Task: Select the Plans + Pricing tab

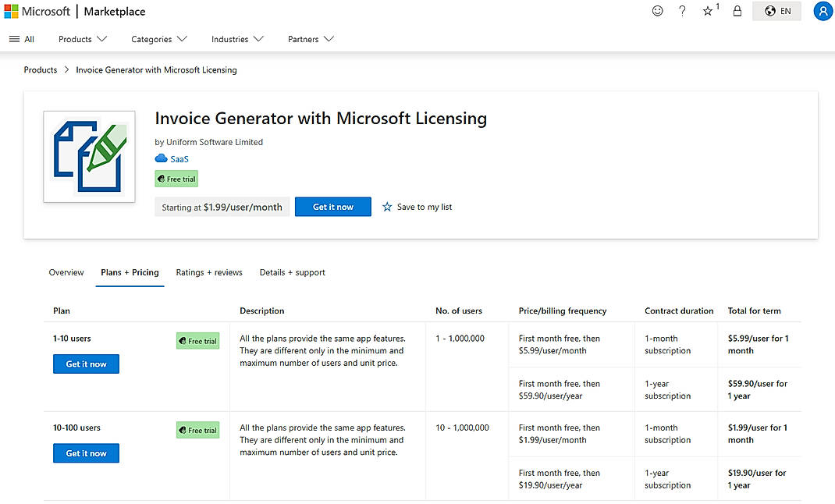Action: (x=130, y=272)
